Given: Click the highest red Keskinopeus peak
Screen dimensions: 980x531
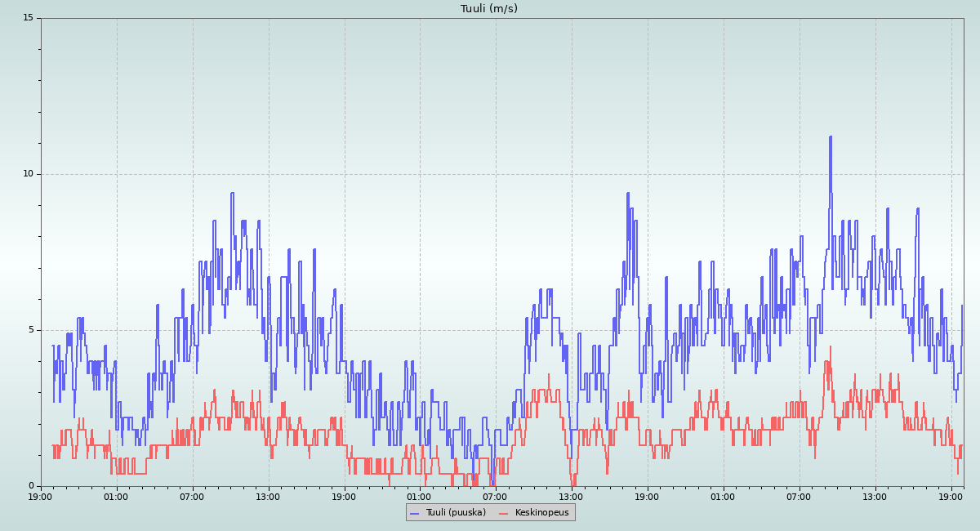Looking at the screenshot, I should [x=831, y=346].
